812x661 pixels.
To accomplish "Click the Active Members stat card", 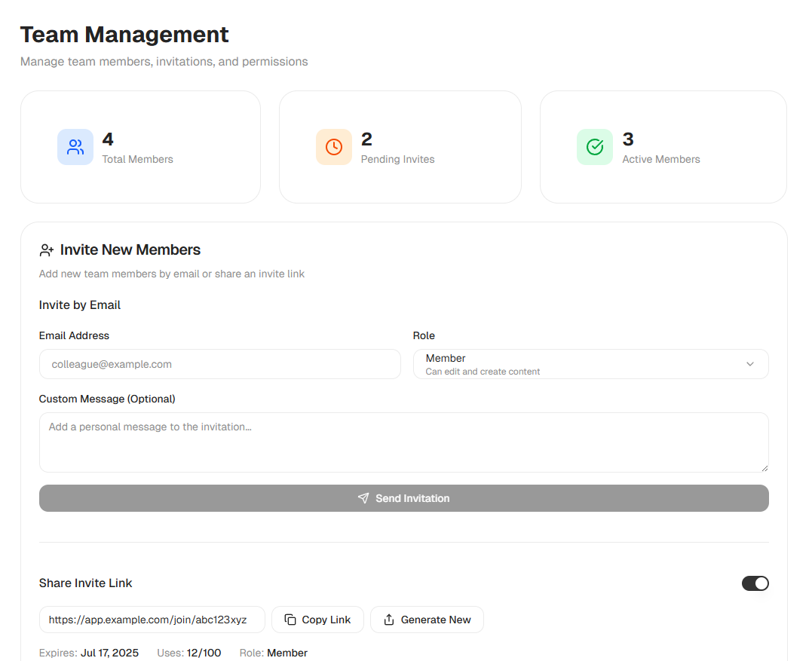I will [663, 147].
